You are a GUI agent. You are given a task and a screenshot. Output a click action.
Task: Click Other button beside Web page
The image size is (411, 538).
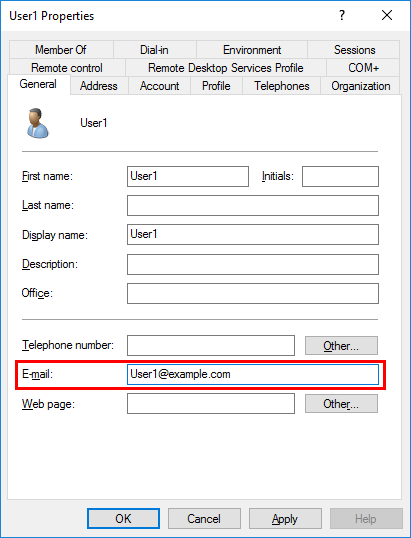click(341, 404)
